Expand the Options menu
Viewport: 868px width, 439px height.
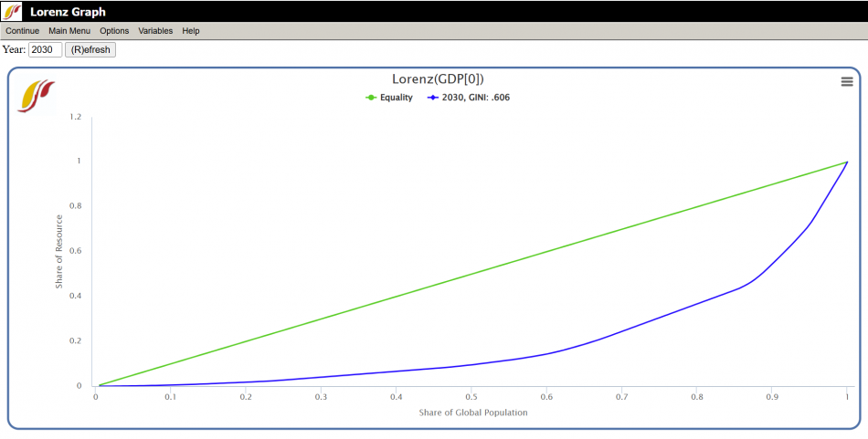click(x=114, y=31)
